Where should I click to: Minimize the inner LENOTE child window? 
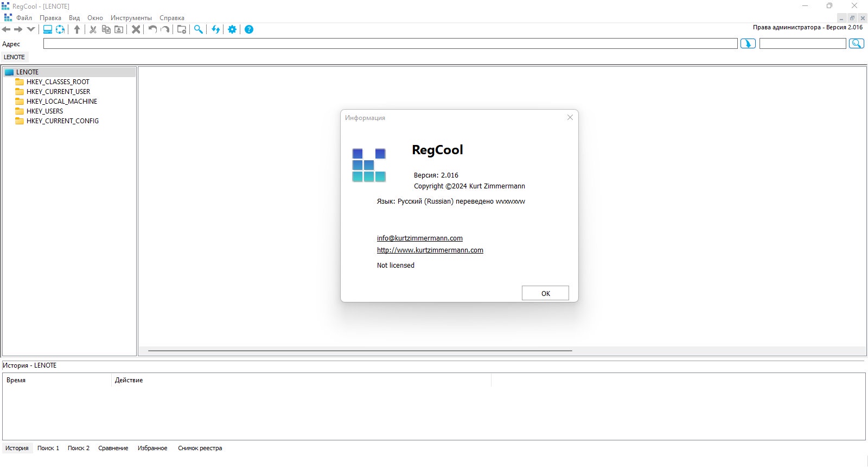point(841,18)
